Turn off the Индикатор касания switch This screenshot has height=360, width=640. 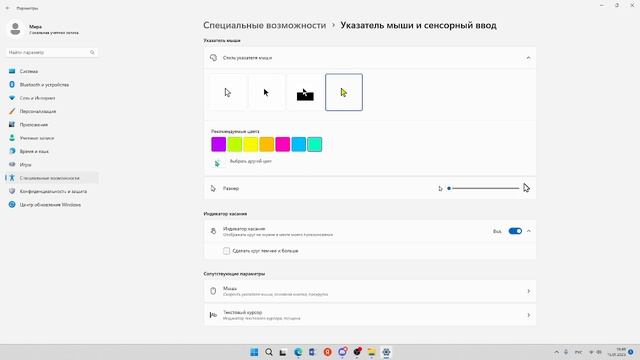click(515, 231)
